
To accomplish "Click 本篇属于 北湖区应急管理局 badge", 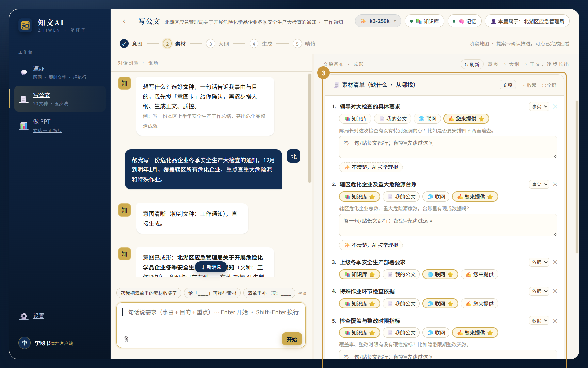I will [x=527, y=21].
